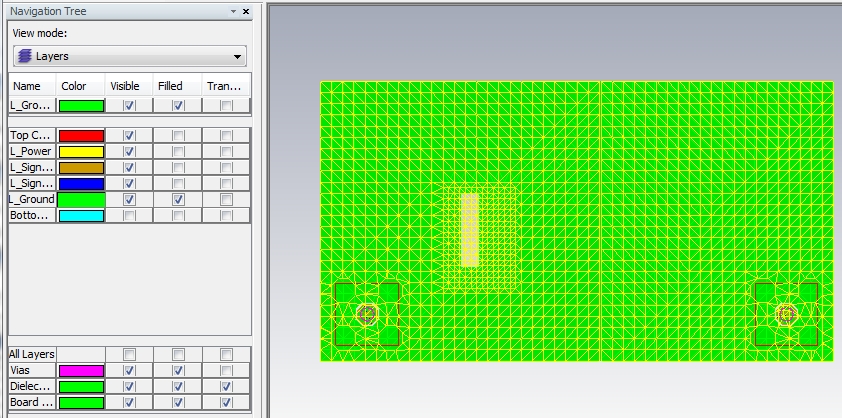Toggle visibility of blue L_Sign... layer

(129, 184)
